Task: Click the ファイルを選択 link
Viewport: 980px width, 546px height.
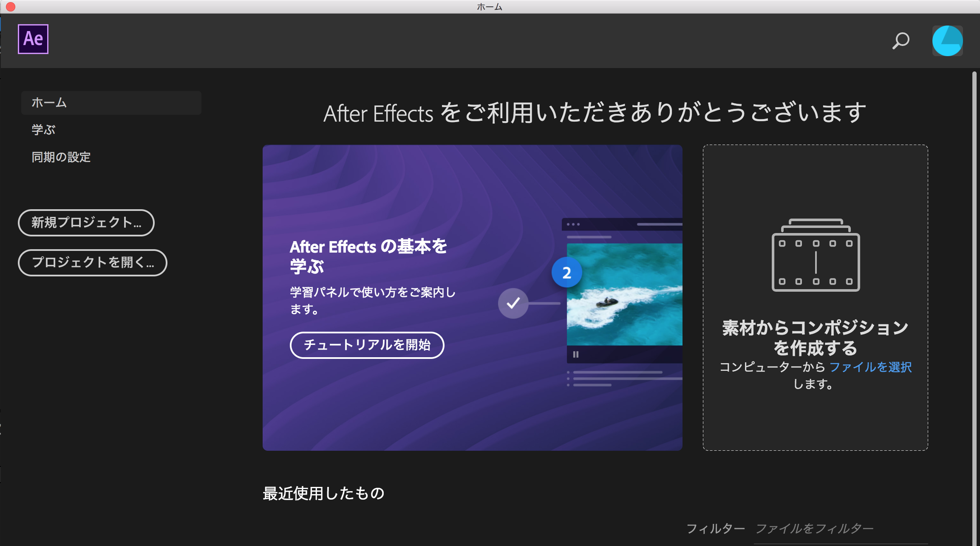Action: click(870, 367)
